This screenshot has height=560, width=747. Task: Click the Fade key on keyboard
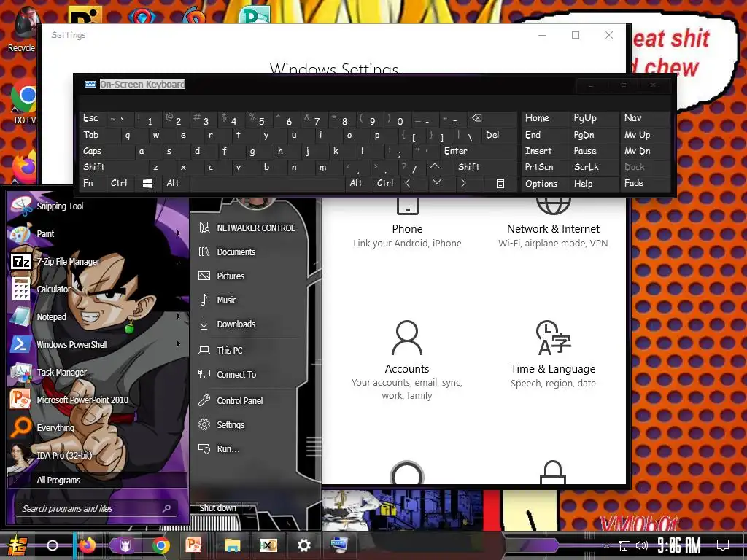coord(646,183)
